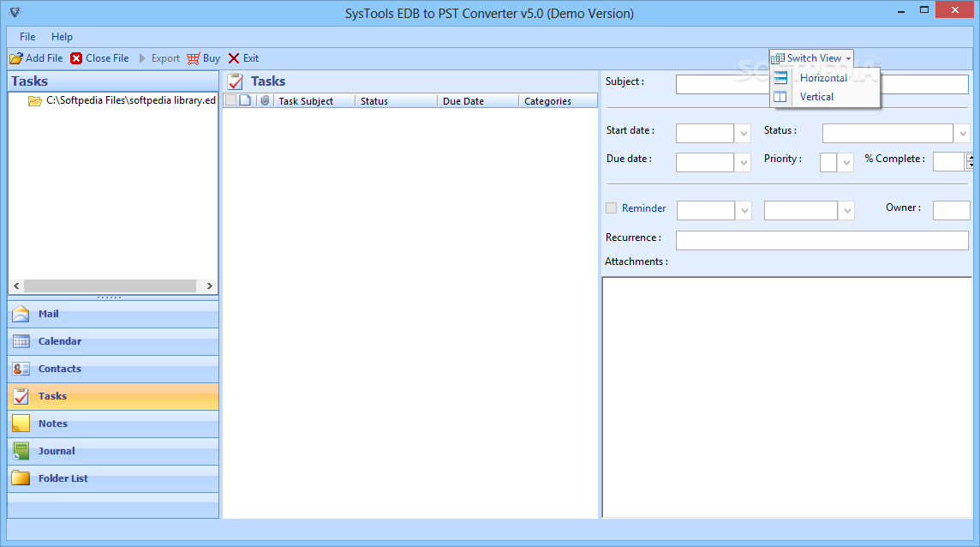Choose Horizontal from Switch View menu

point(824,78)
